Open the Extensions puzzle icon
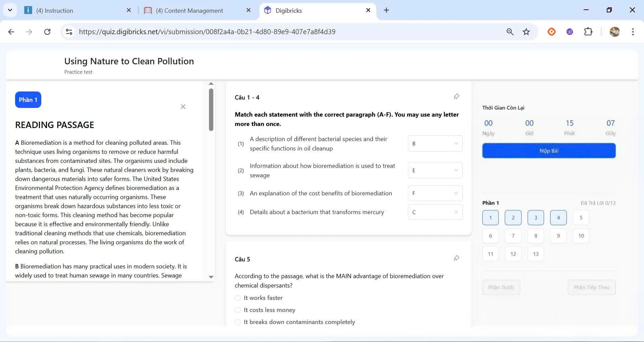Viewport: 644px width, 342px height. click(x=588, y=32)
